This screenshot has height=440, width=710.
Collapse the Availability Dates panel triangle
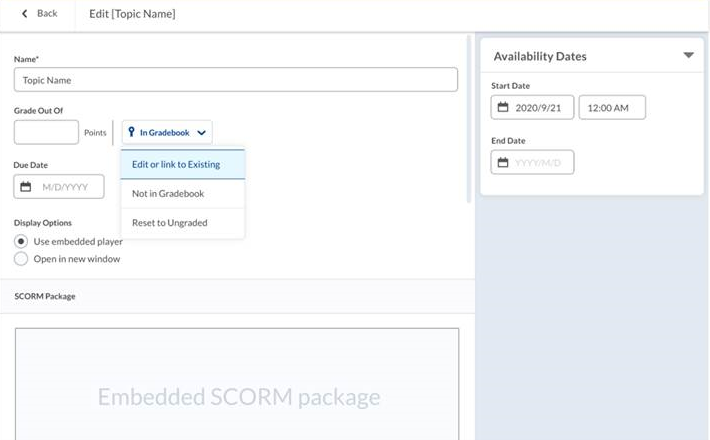689,55
